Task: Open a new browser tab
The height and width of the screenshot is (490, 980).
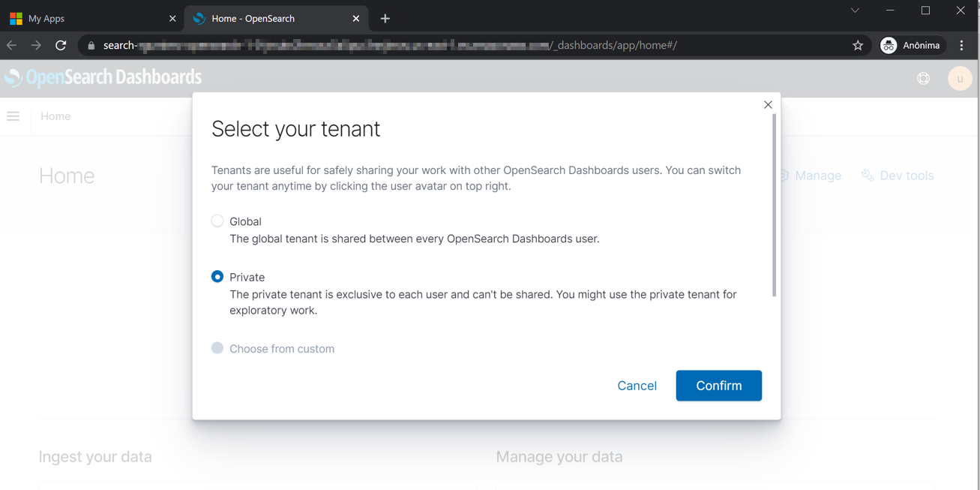Action: click(x=385, y=19)
